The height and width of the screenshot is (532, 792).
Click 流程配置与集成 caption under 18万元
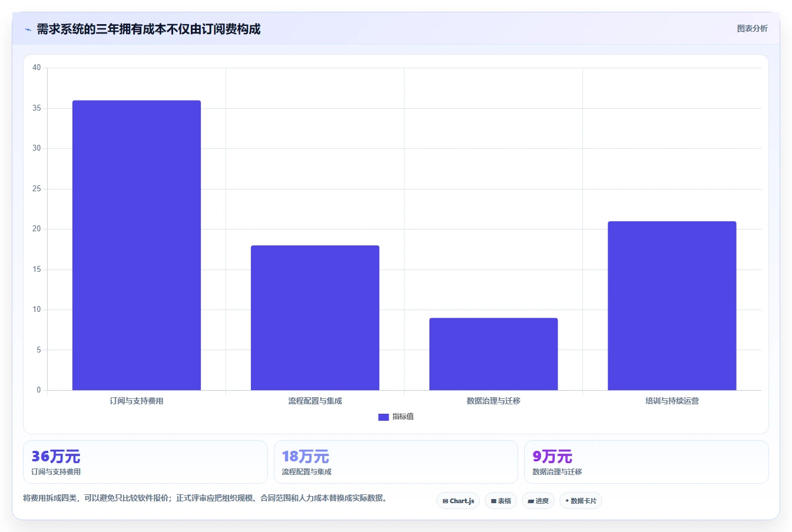(307, 472)
